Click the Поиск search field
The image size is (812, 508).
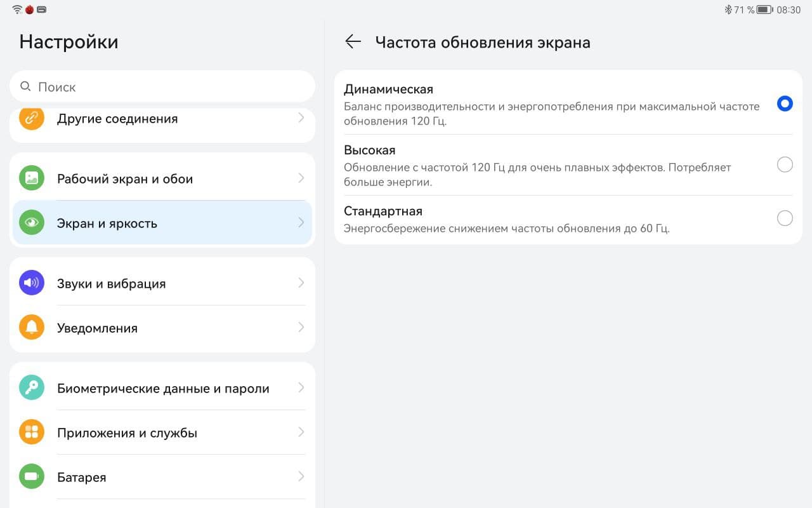[x=162, y=87]
